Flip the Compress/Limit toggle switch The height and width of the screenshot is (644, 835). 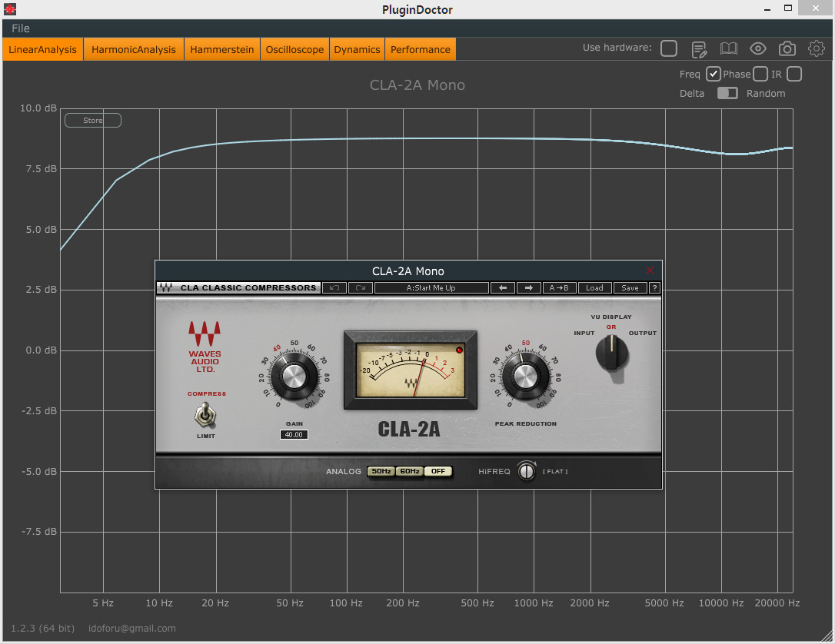tap(205, 415)
